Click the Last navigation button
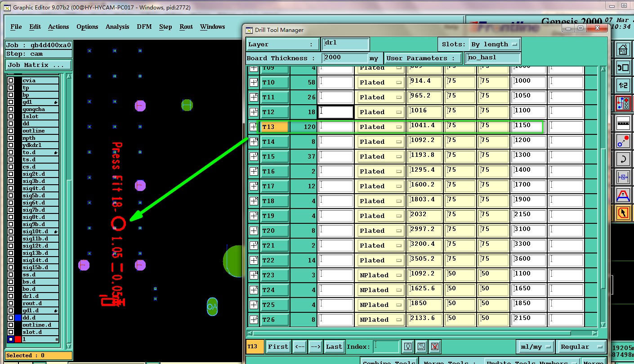Screen dimensions: 634x364 coord(334,346)
